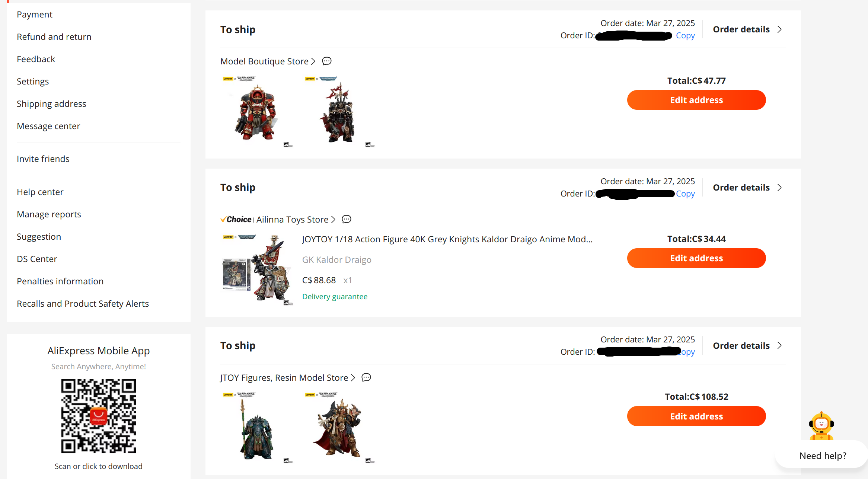
Task: Open chat with JTOY Figures, Resin Model Store
Action: [366, 377]
